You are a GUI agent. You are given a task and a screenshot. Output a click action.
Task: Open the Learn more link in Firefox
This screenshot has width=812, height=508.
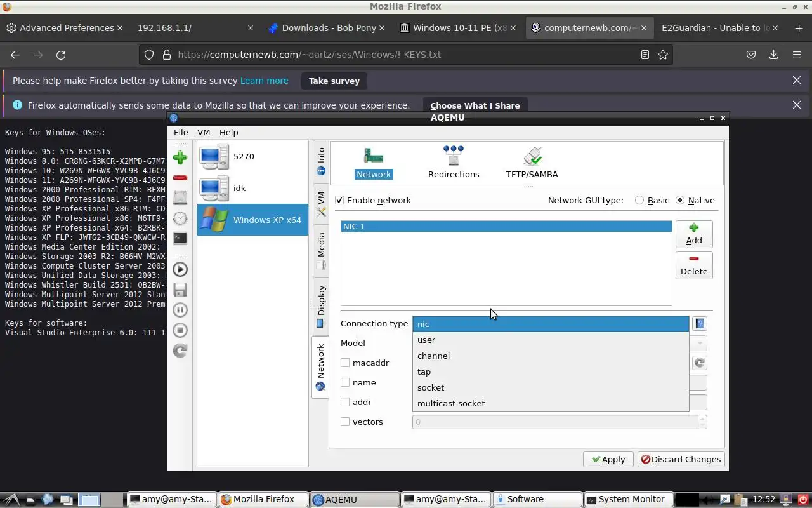[265, 81]
